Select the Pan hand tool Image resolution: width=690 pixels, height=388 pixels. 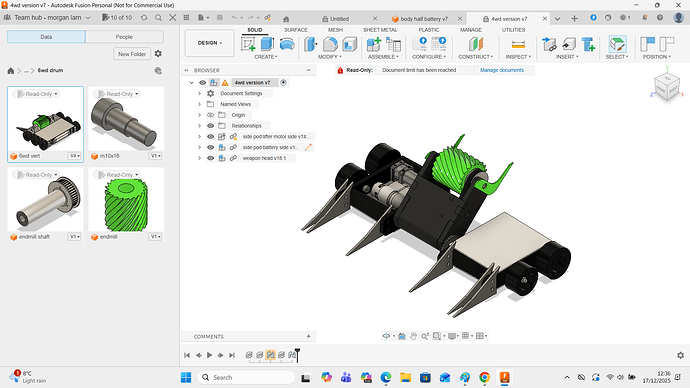coord(413,336)
